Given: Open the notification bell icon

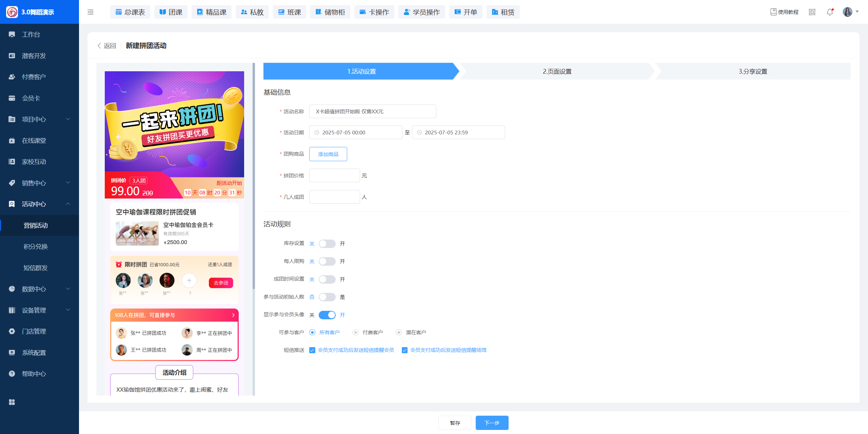Looking at the screenshot, I should (x=830, y=12).
